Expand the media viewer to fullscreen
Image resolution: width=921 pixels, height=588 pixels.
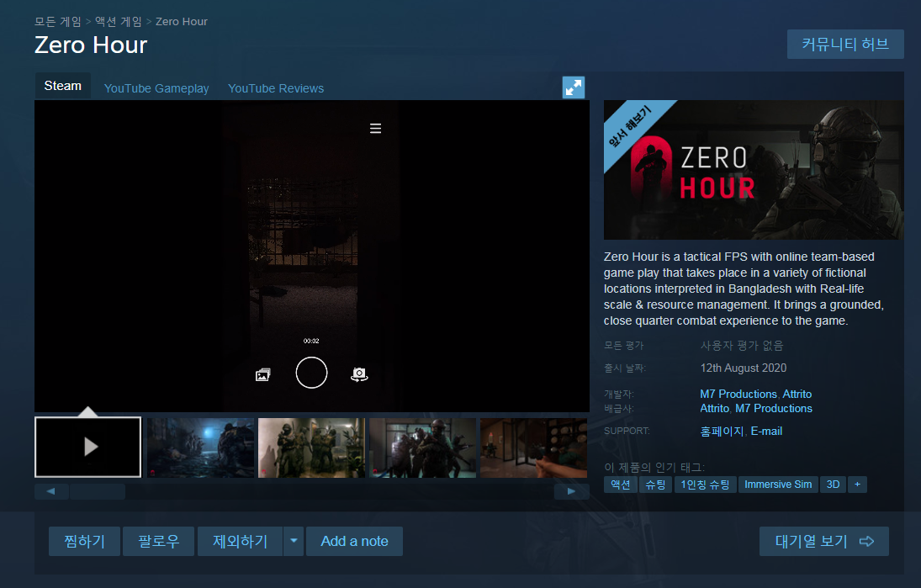(x=574, y=87)
